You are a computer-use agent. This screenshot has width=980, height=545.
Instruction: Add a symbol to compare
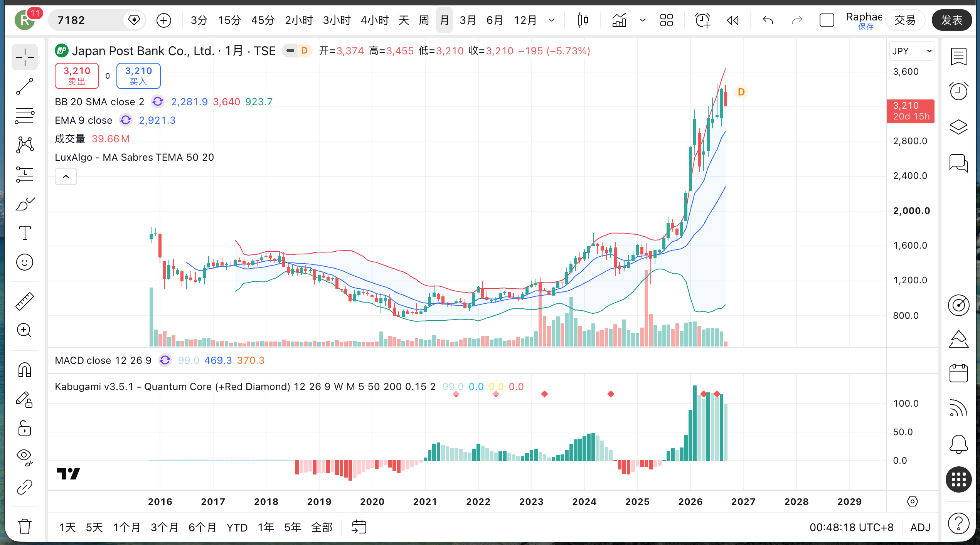pos(164,20)
